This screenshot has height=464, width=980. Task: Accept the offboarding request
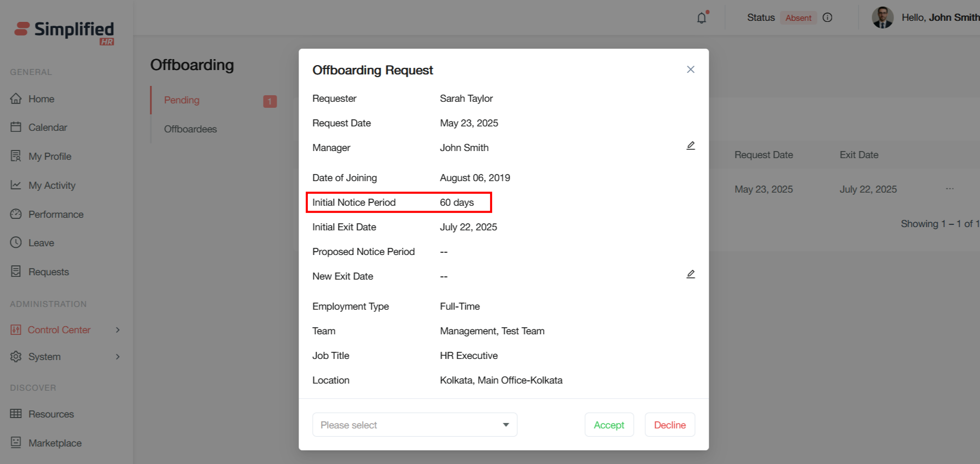pos(609,425)
